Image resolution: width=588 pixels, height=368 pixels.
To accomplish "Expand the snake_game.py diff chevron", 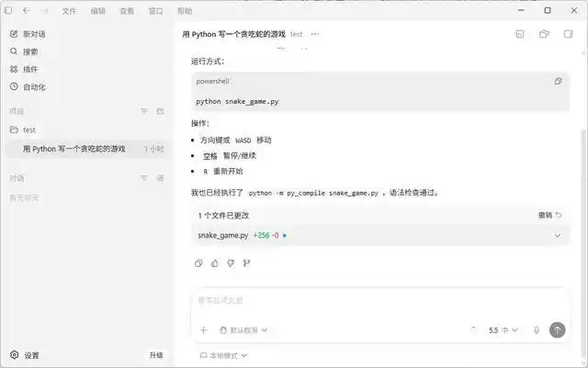I will click(x=558, y=236).
